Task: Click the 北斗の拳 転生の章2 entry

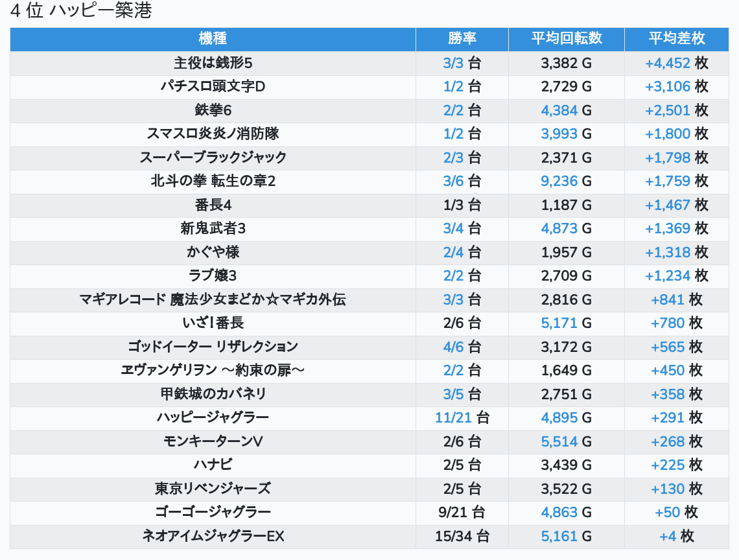Action: [213, 181]
